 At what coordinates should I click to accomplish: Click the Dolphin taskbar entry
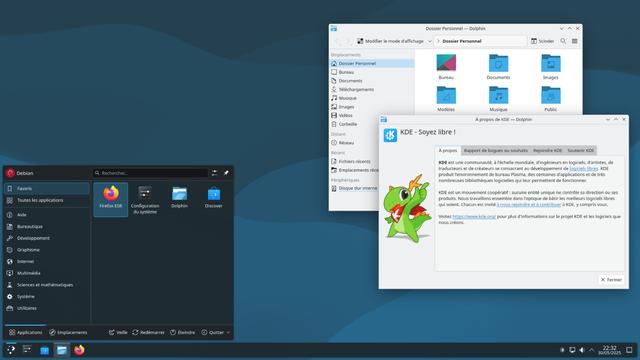coord(62,350)
